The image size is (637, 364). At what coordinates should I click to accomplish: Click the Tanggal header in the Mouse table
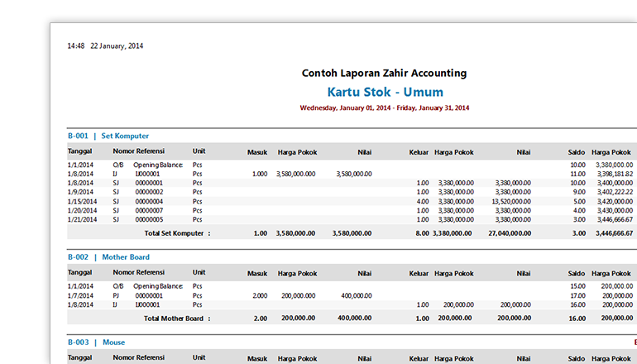point(79,357)
